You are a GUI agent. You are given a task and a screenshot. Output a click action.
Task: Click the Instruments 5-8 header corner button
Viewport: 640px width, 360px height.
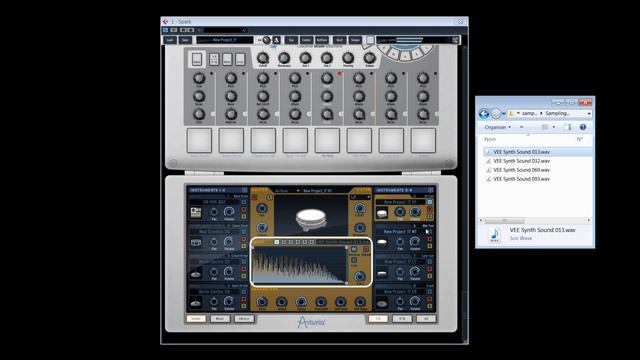tap(430, 190)
